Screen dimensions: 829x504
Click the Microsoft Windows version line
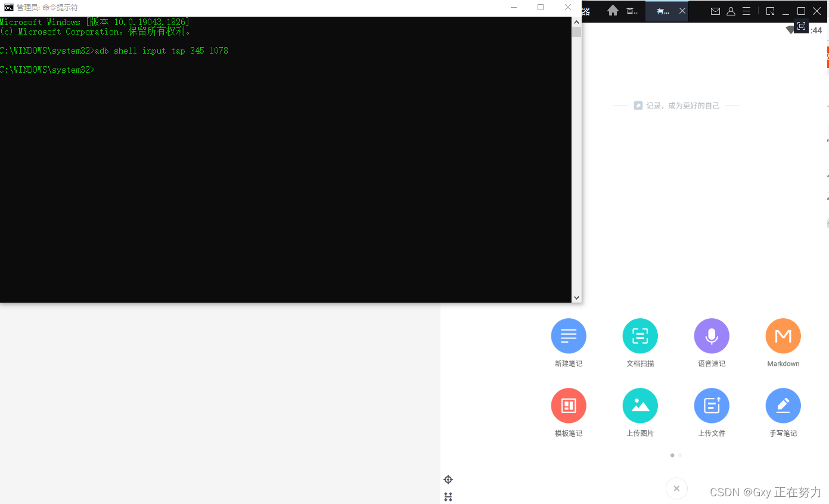[94, 22]
